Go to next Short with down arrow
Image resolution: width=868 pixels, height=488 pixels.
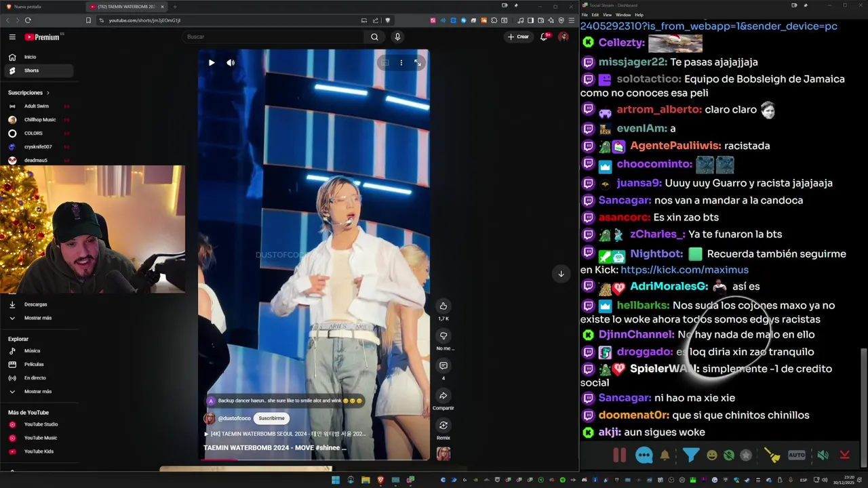[x=561, y=274]
